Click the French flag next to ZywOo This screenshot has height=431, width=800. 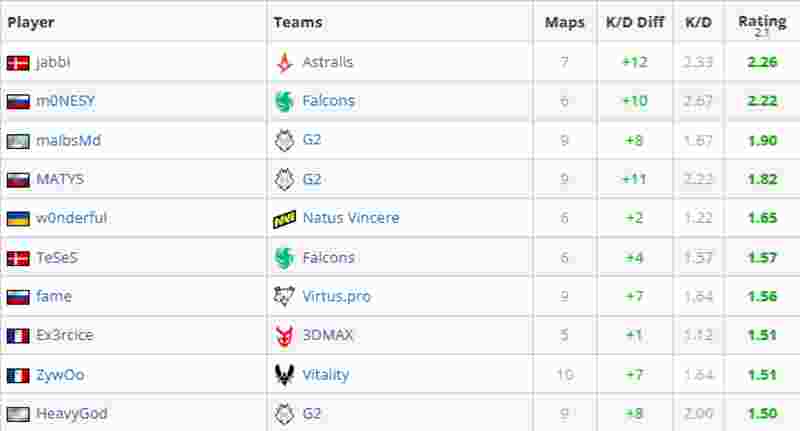coord(18,375)
